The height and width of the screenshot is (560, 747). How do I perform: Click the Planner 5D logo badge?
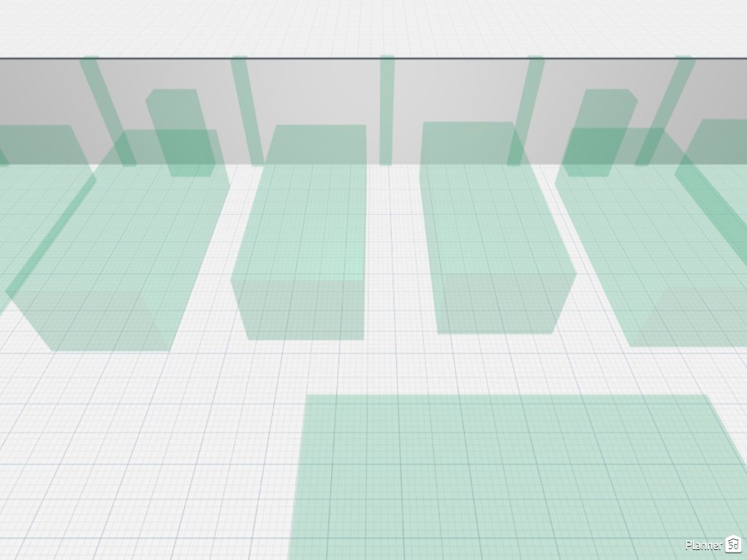(x=734, y=545)
